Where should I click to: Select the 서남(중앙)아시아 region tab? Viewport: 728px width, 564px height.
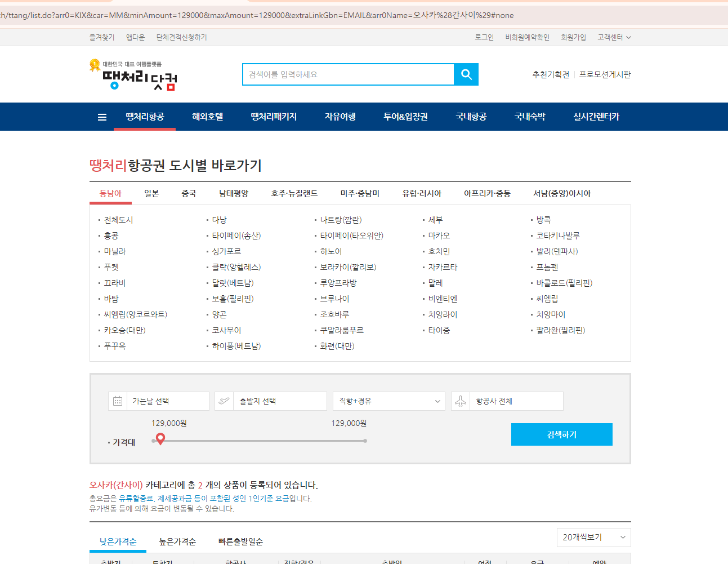[562, 193]
